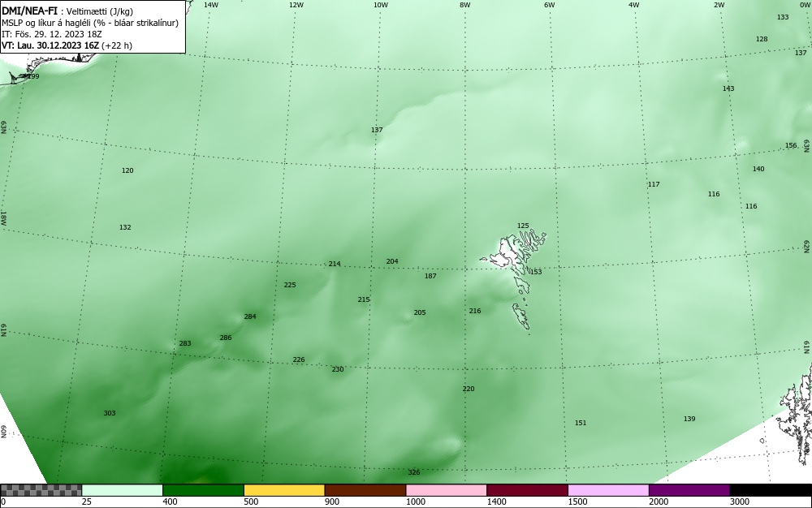Click the legend scale number '1400'

(497, 502)
